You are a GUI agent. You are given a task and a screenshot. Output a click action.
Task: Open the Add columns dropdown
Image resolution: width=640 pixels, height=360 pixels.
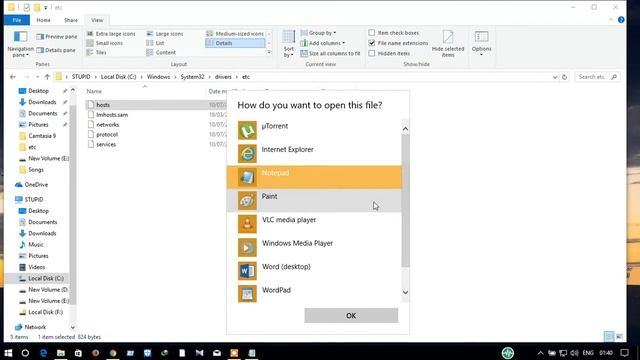tap(323, 43)
